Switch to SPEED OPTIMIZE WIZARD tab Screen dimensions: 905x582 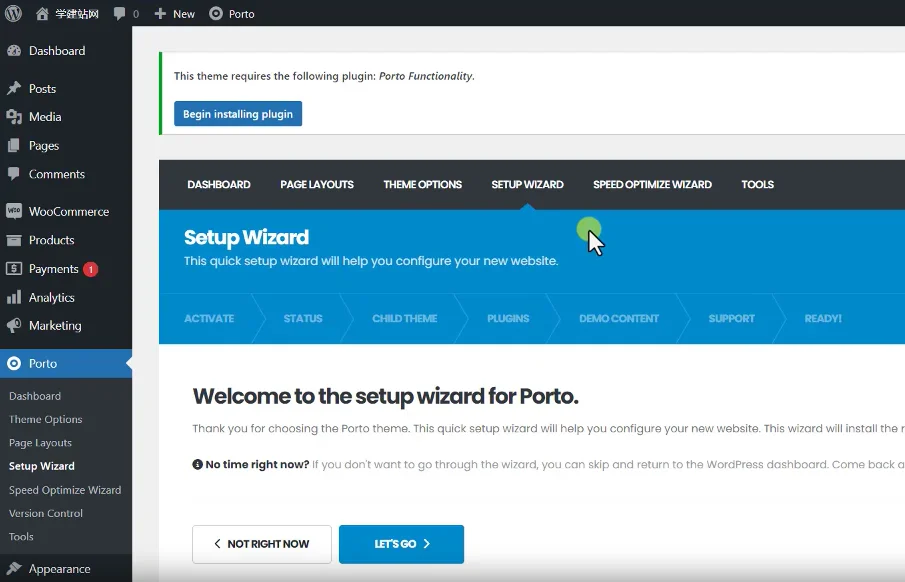652,184
